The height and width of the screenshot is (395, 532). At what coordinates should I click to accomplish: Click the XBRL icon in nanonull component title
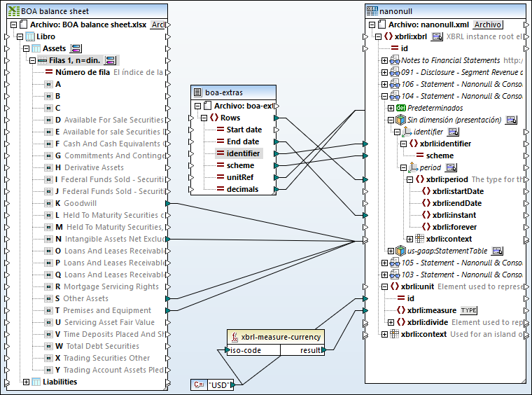point(372,11)
